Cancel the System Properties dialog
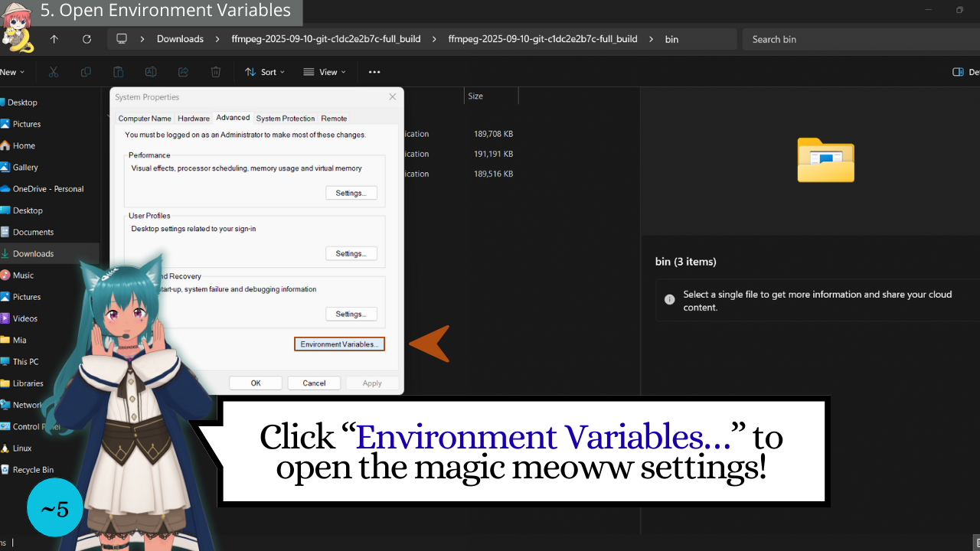980x551 pixels. tap(314, 383)
